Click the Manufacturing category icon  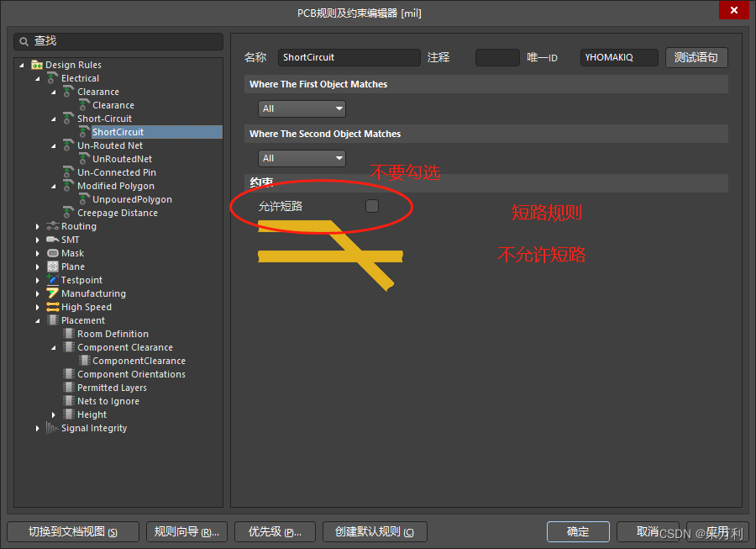point(53,293)
